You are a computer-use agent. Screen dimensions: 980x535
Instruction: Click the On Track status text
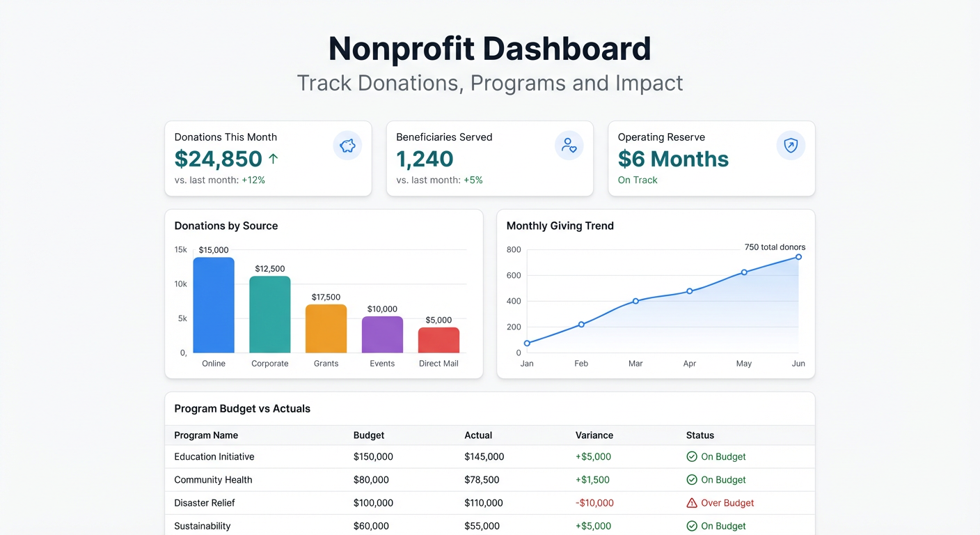pyautogui.click(x=638, y=180)
